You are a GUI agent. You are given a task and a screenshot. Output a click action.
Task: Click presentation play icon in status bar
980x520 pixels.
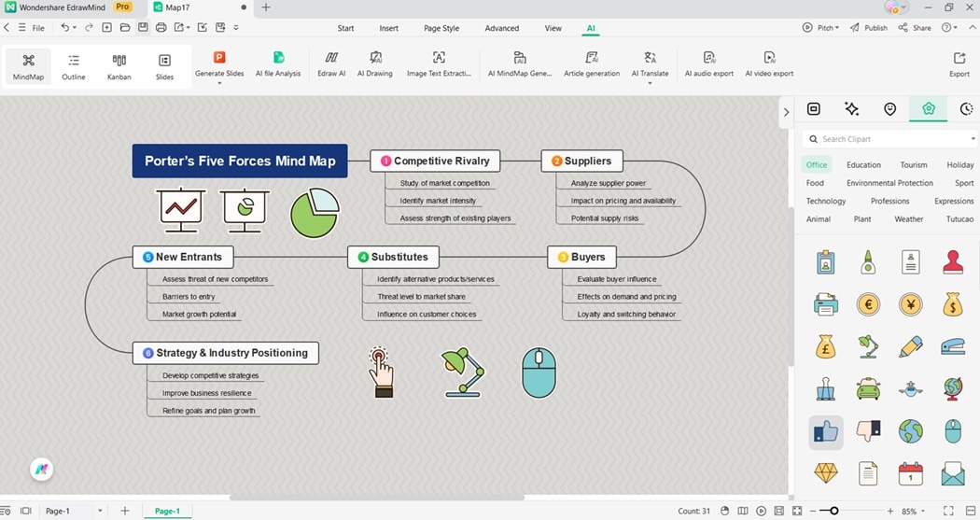[761, 511]
